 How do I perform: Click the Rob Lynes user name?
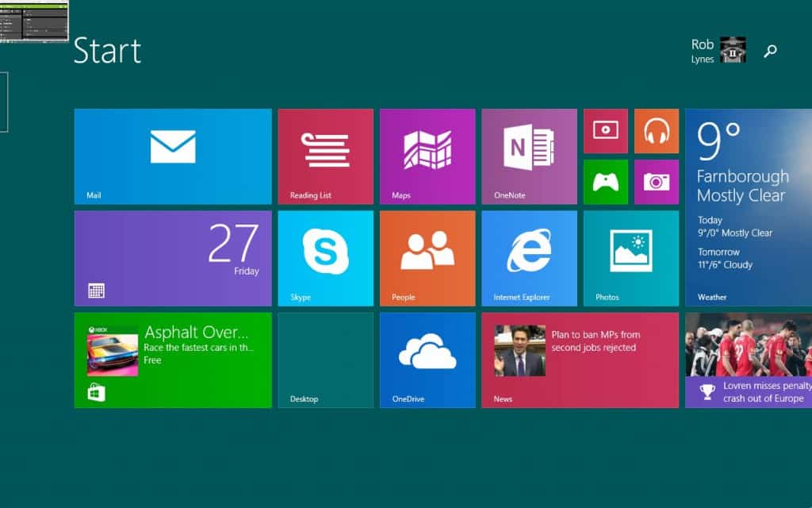pyautogui.click(x=703, y=51)
